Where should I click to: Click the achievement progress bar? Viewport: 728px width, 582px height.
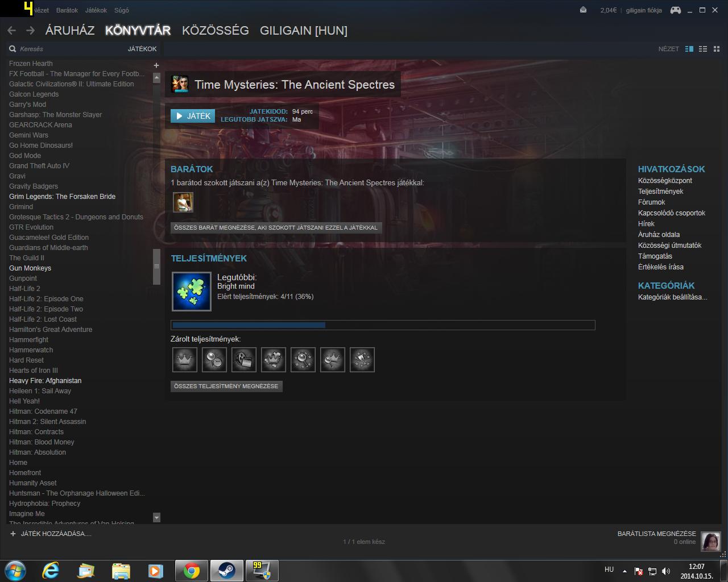383,325
